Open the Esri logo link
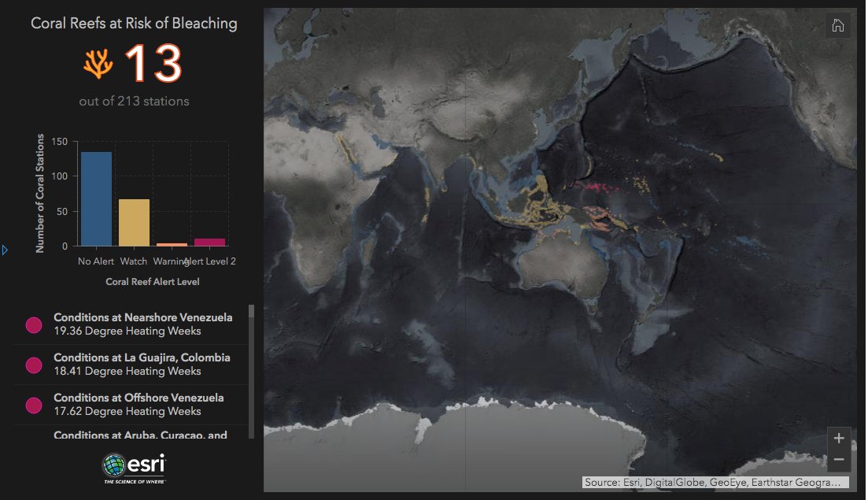 135,469
